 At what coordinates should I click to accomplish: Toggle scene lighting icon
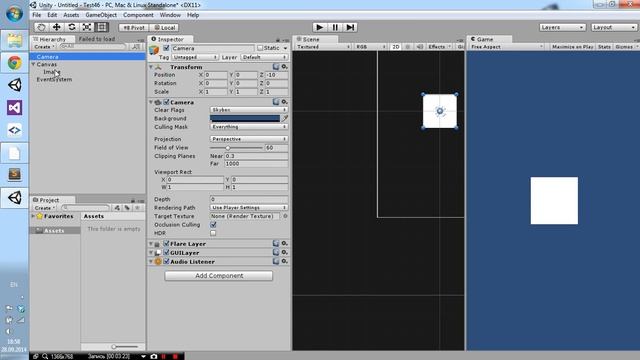pyautogui.click(x=407, y=47)
